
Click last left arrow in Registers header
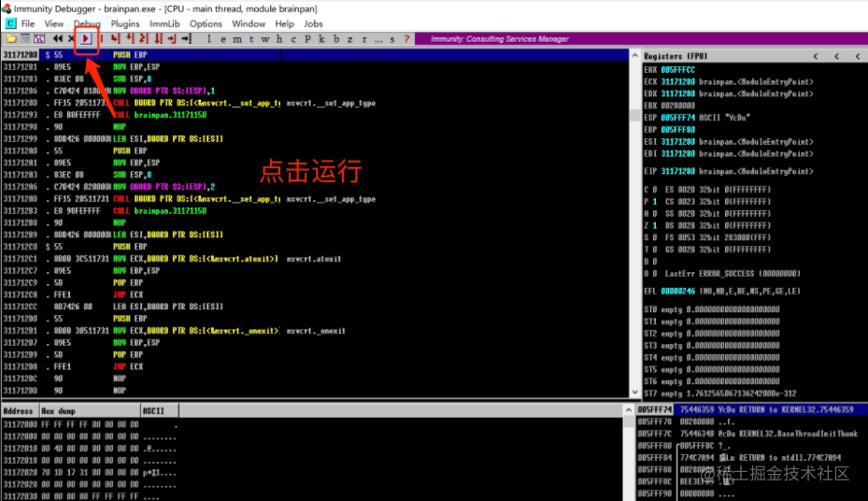tap(858, 56)
